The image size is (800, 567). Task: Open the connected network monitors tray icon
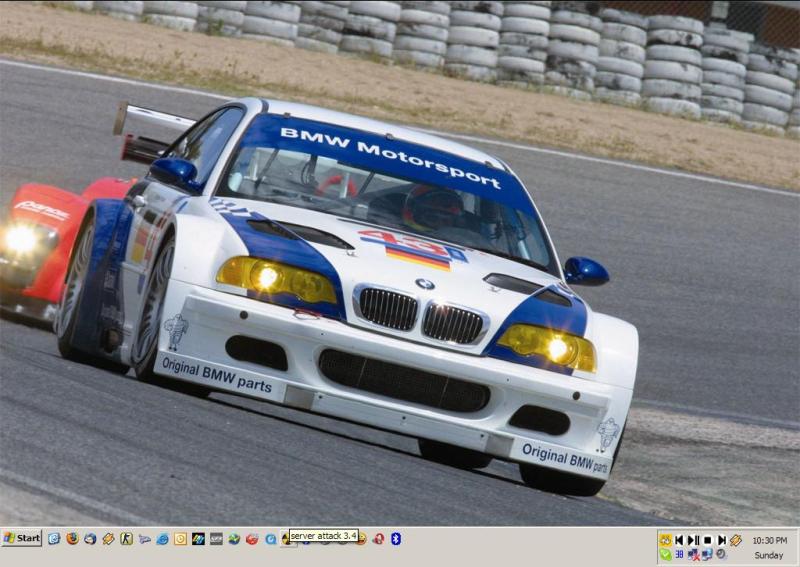coord(707,554)
